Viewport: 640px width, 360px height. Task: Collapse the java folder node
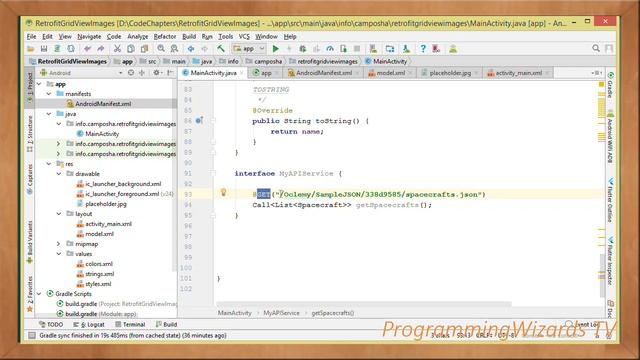tap(49, 114)
